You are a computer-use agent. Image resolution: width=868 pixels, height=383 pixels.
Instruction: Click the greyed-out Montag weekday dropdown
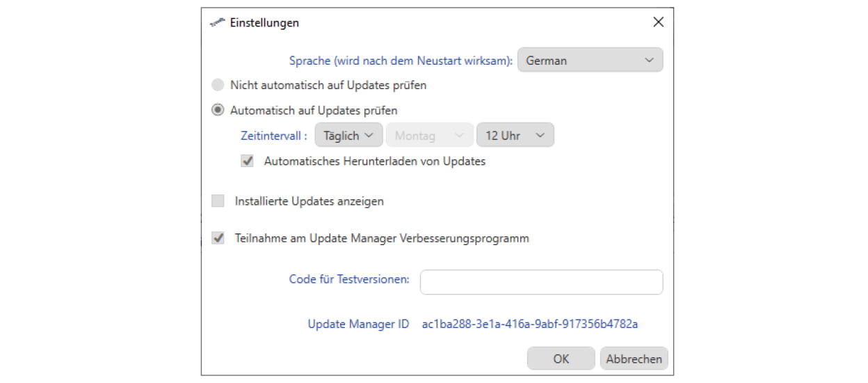[x=428, y=136]
